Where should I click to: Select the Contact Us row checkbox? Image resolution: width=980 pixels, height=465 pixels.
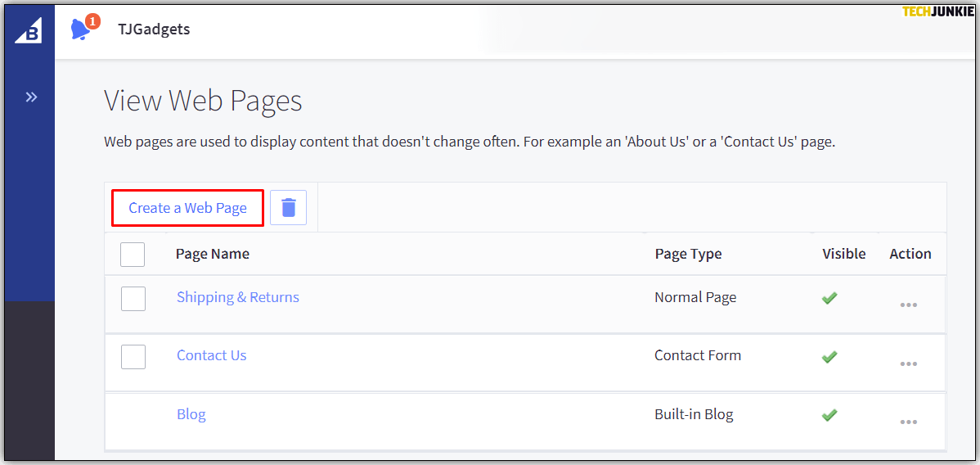133,357
